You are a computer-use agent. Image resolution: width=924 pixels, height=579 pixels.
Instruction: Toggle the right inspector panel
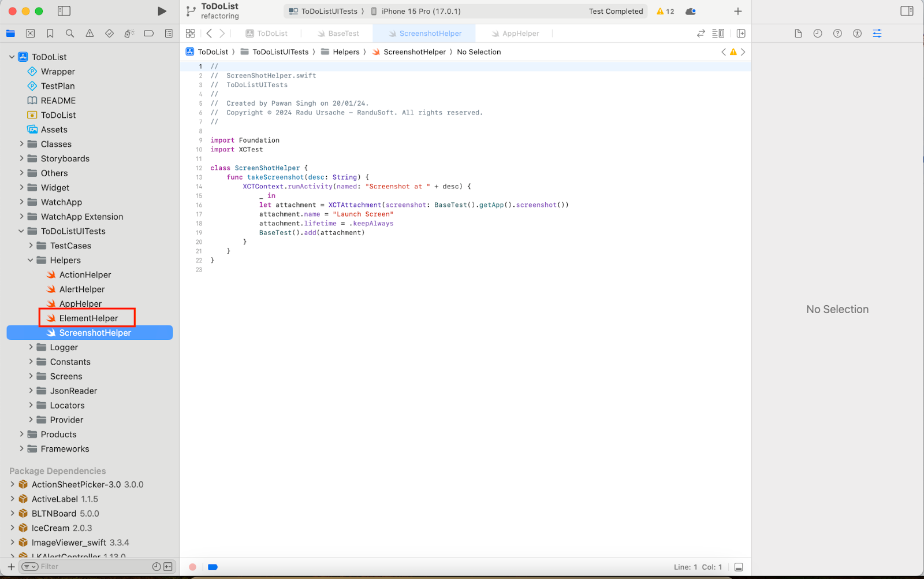907,11
